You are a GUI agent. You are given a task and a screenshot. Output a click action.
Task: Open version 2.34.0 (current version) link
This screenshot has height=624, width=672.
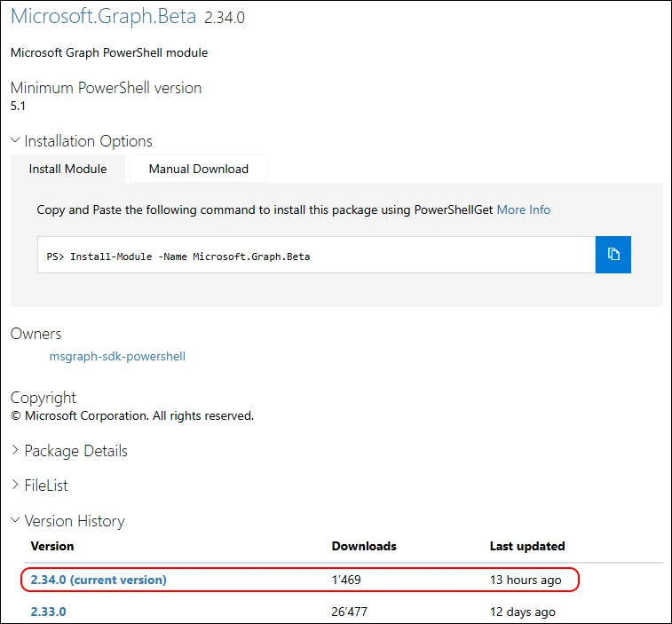pyautogui.click(x=98, y=580)
